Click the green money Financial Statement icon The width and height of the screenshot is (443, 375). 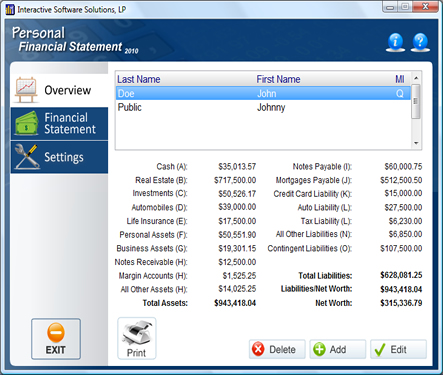[x=26, y=123]
